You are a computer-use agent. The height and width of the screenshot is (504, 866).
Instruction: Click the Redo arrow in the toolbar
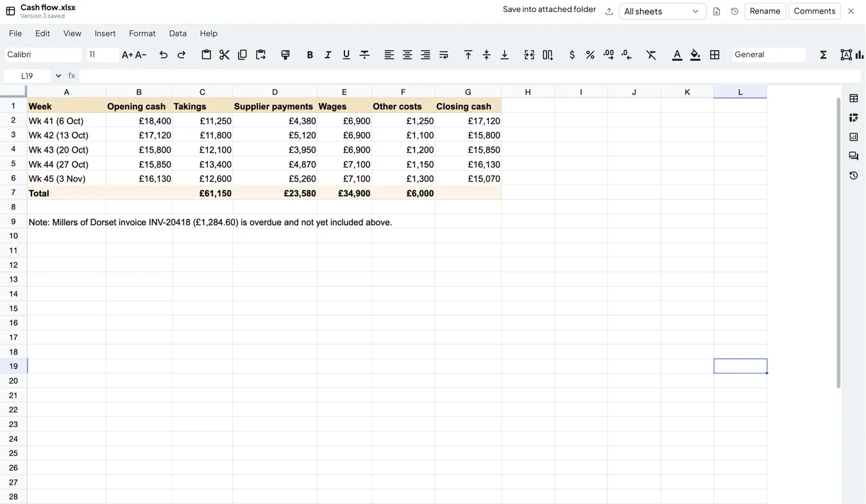(x=182, y=55)
